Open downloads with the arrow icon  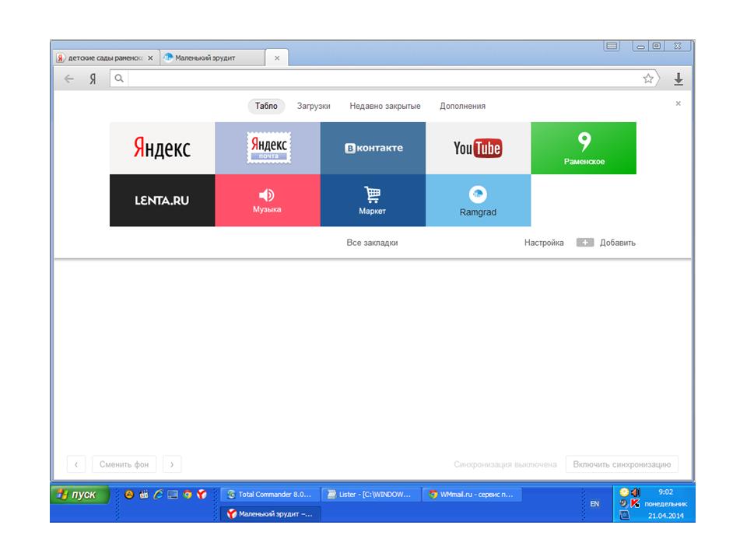click(679, 79)
